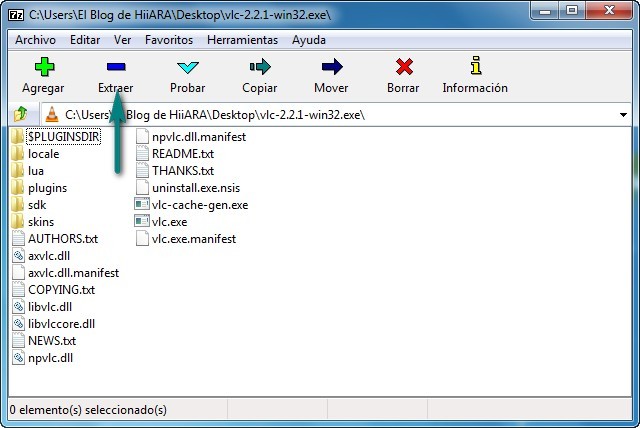Click the sdk folder name
The height and width of the screenshot is (428, 640).
pos(37,205)
